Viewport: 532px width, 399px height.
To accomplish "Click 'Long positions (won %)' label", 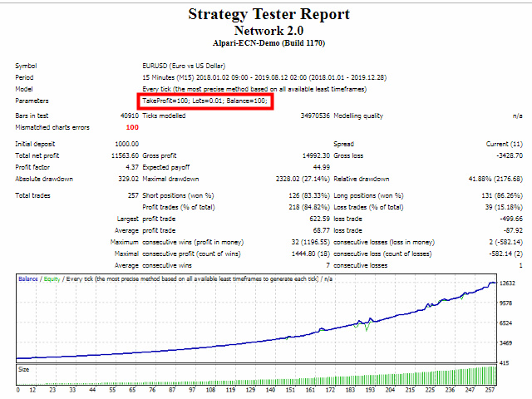I will 368,196.
